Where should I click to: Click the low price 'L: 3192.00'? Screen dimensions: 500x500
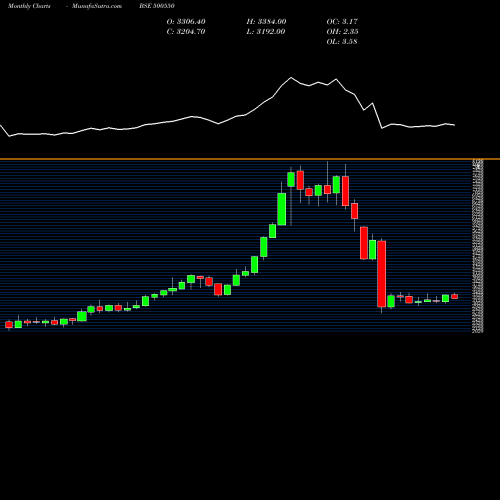(x=266, y=32)
